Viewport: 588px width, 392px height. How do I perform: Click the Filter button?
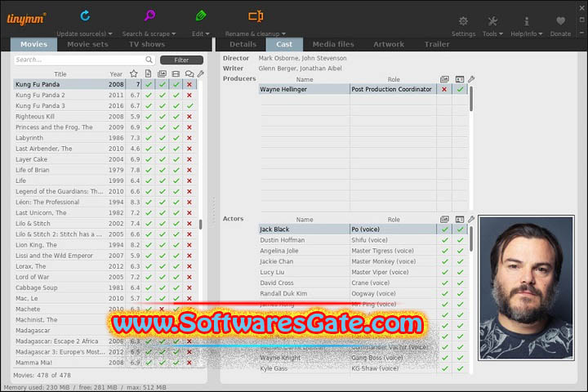point(181,60)
